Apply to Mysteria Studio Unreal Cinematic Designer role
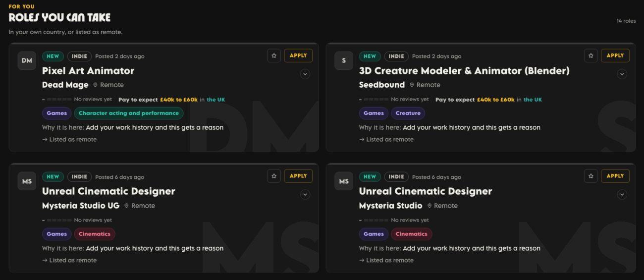The height and width of the screenshot is (280, 644). pos(615,176)
